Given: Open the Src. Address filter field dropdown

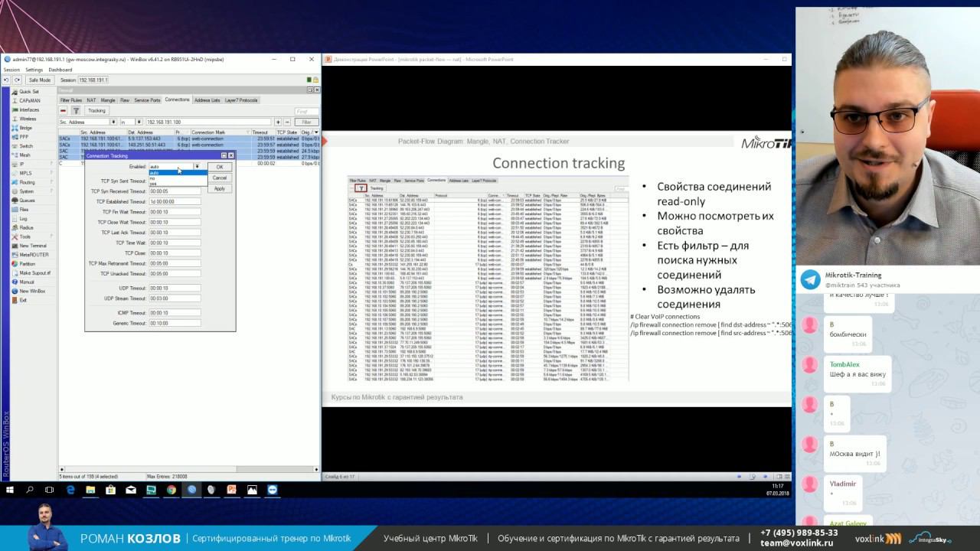Looking at the screenshot, I should (114, 122).
